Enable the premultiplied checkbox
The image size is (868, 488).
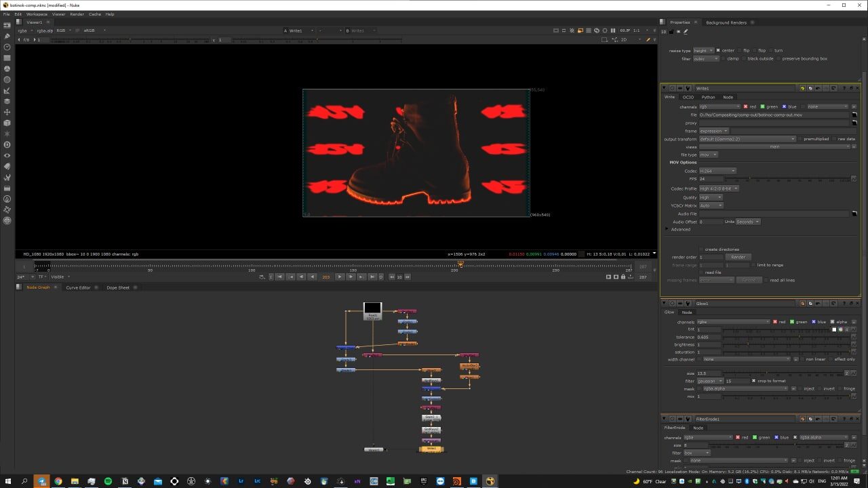(x=801, y=138)
